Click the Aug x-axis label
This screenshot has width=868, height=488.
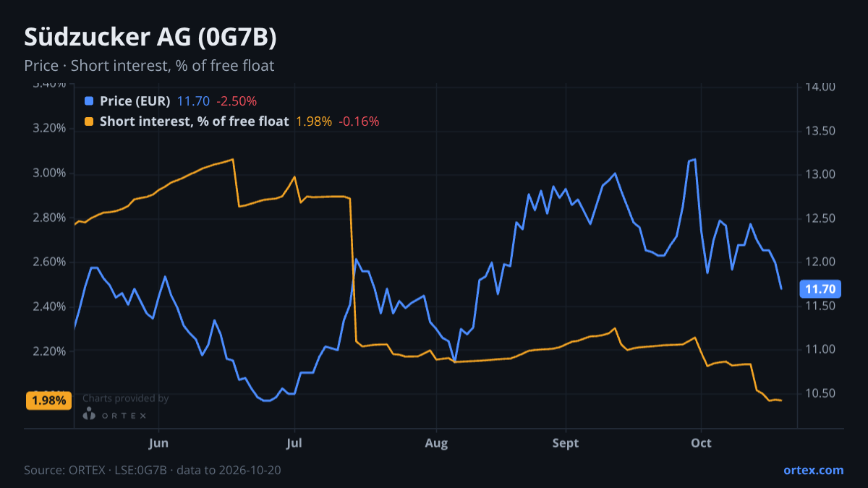point(436,442)
